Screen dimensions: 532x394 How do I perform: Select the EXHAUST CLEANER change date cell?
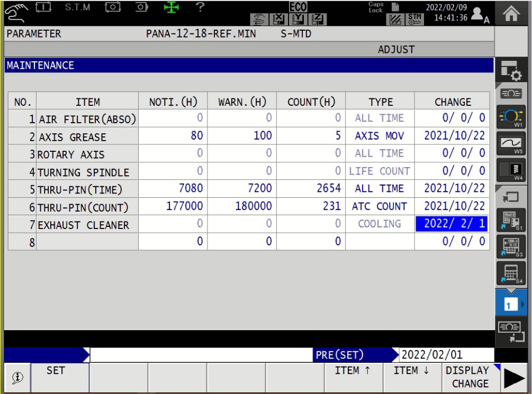452,224
